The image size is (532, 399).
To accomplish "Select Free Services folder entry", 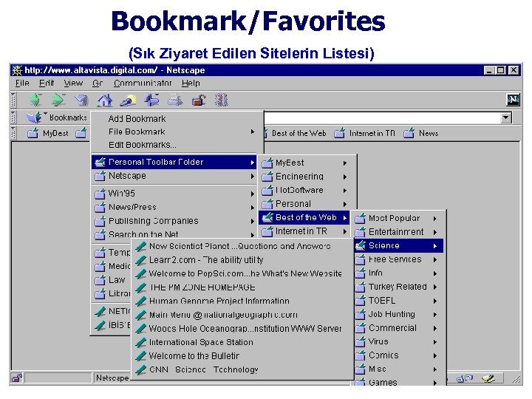I will tap(399, 259).
